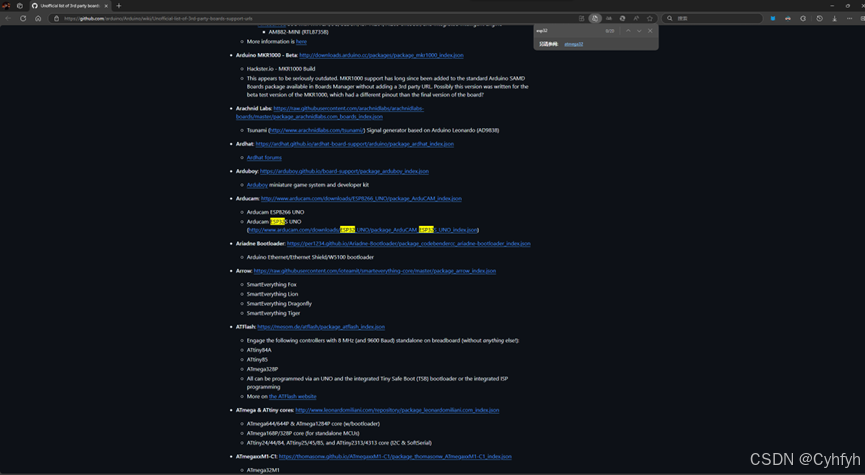Open the package_atflash_index.json link
This screenshot has height=475, width=865.
click(321, 327)
